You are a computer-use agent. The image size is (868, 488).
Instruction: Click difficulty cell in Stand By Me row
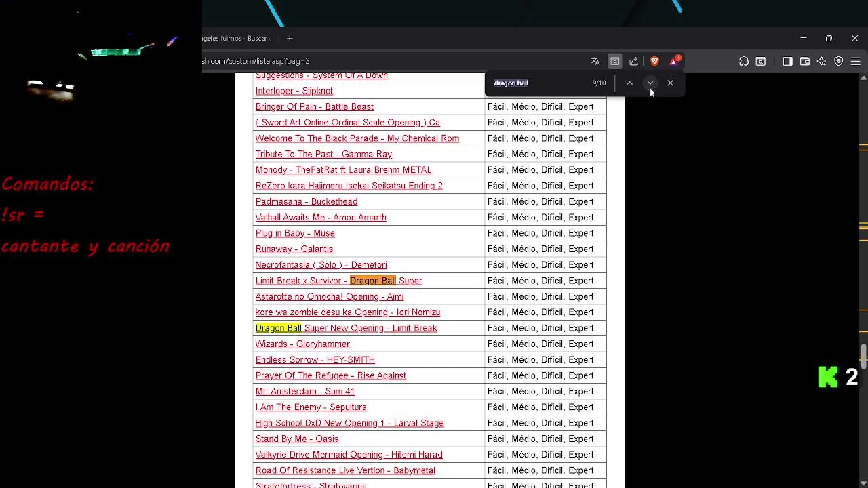point(545,439)
